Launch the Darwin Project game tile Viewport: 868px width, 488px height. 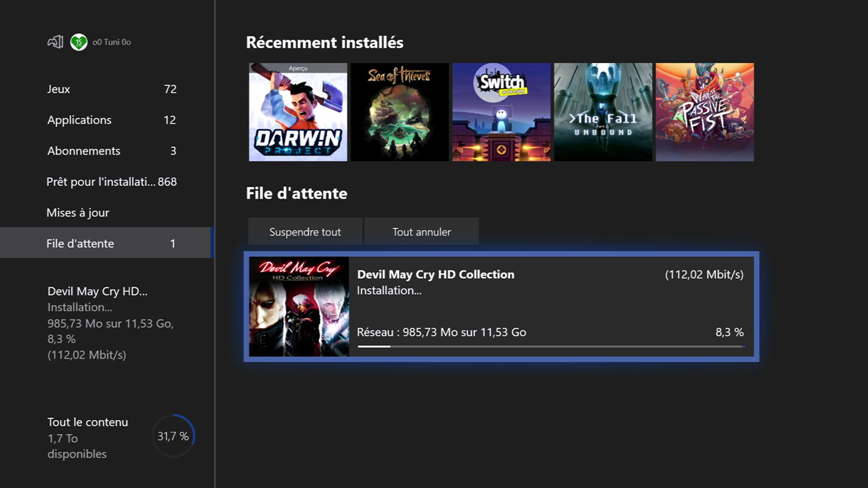[298, 112]
